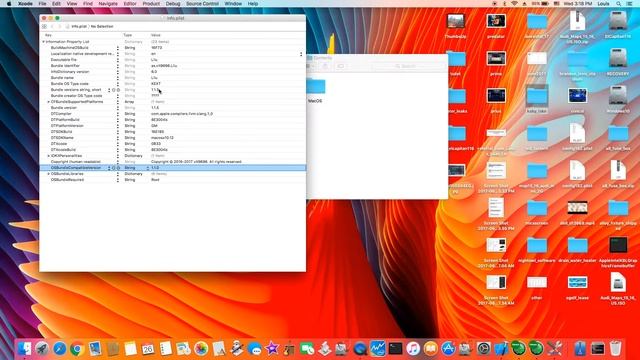The image size is (640, 360).
Task: Go forward with the Xcode jump bar arrow
Action: point(60,27)
